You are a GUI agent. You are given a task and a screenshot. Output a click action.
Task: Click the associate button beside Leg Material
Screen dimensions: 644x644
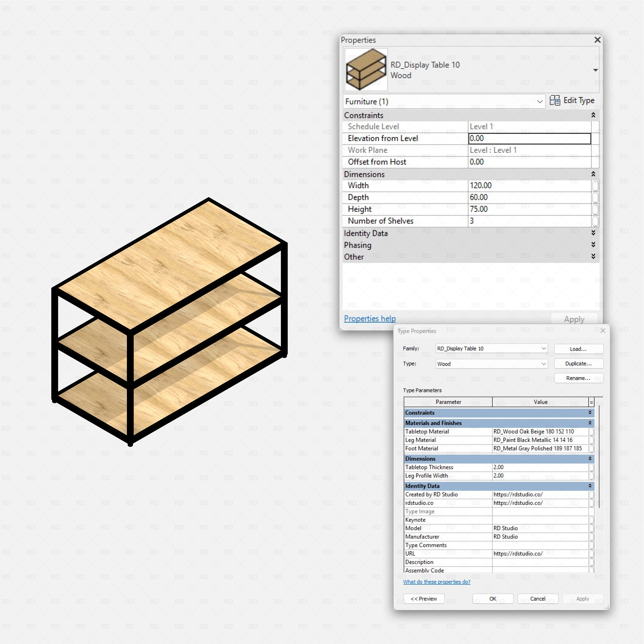(591, 440)
